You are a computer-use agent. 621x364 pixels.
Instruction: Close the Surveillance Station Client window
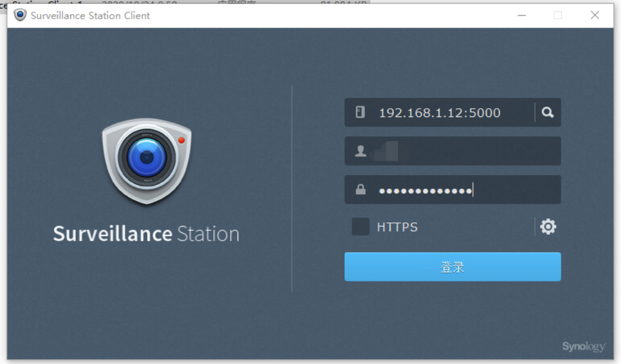595,15
